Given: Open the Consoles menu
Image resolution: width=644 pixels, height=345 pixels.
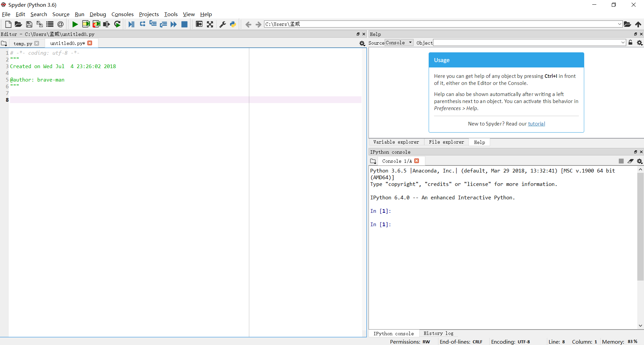Looking at the screenshot, I should click(x=123, y=14).
